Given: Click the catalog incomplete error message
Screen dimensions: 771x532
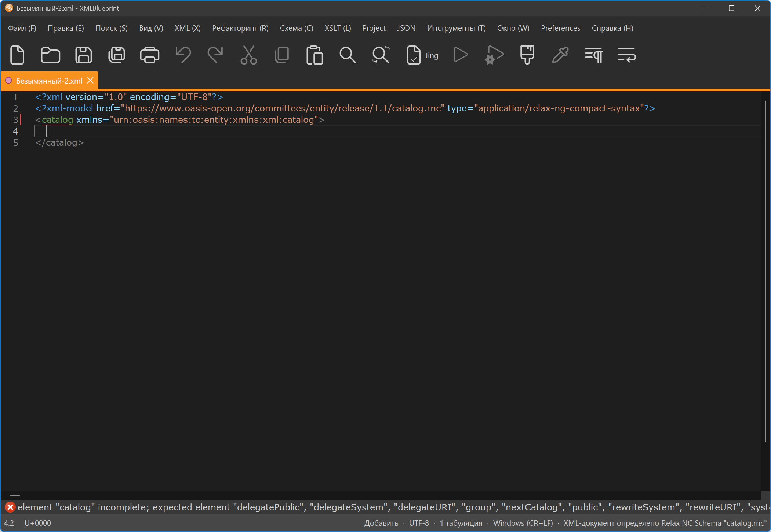Looking at the screenshot, I should tap(394, 507).
